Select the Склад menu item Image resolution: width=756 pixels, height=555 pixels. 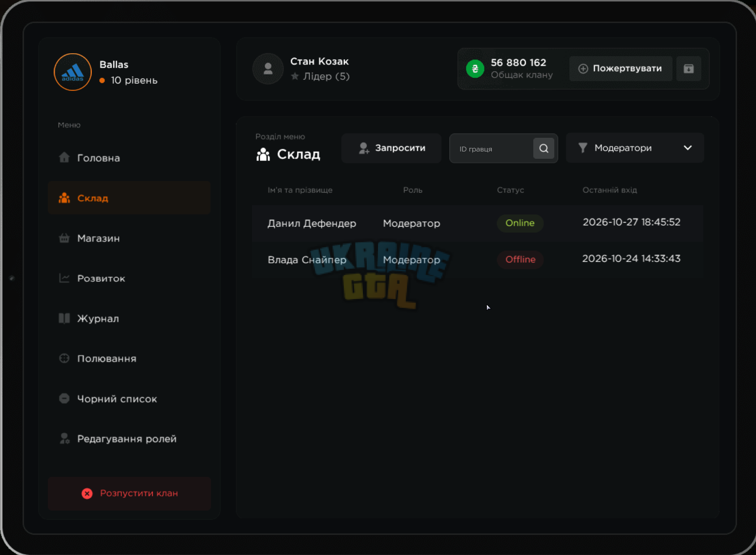click(129, 198)
